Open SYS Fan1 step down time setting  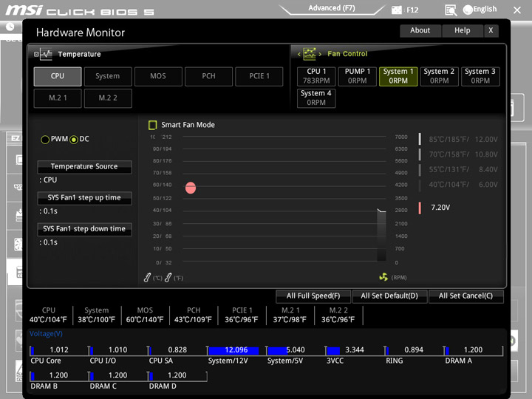[x=84, y=229]
